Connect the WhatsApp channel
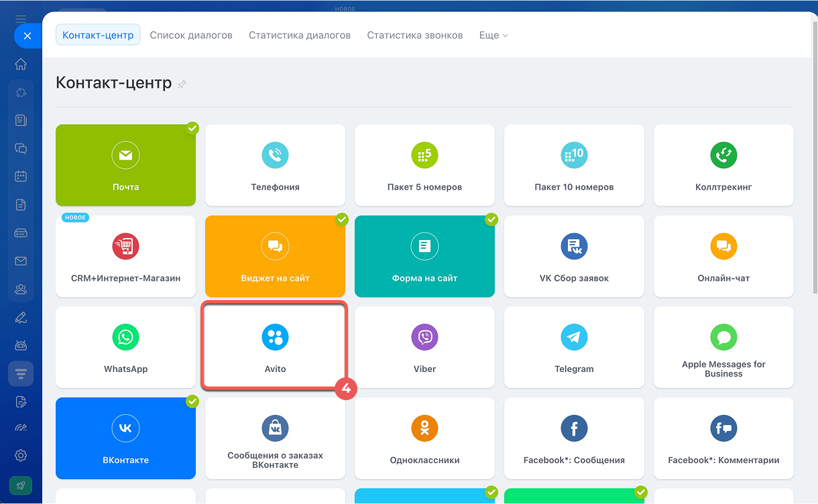The image size is (818, 504). (125, 347)
